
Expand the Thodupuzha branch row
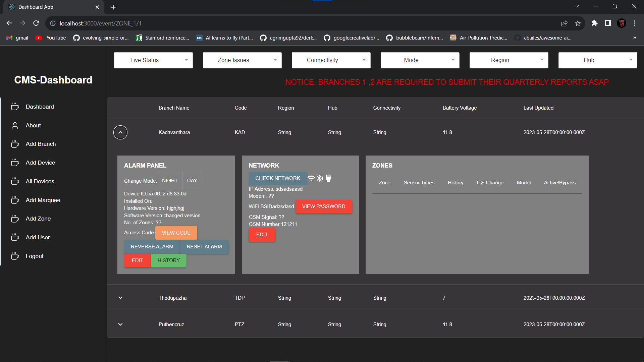coord(120,297)
